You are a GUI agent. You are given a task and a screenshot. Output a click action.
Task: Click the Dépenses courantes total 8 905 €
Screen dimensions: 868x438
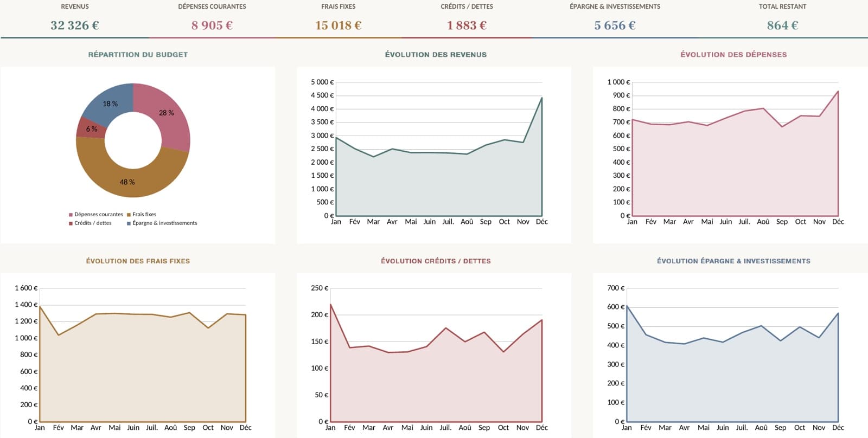(x=212, y=25)
